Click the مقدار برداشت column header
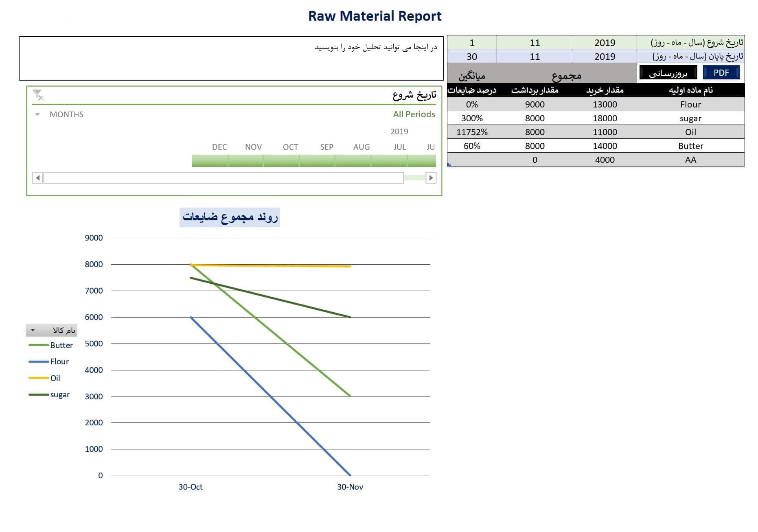The image size is (758, 532). point(535,90)
